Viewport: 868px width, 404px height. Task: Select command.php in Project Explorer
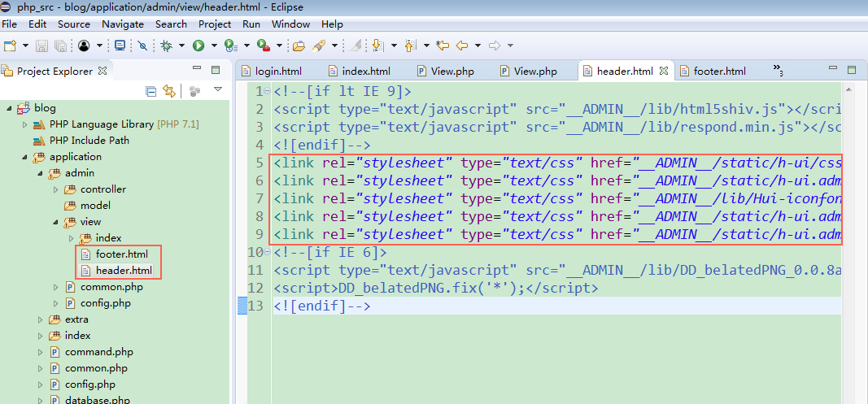tap(91, 352)
